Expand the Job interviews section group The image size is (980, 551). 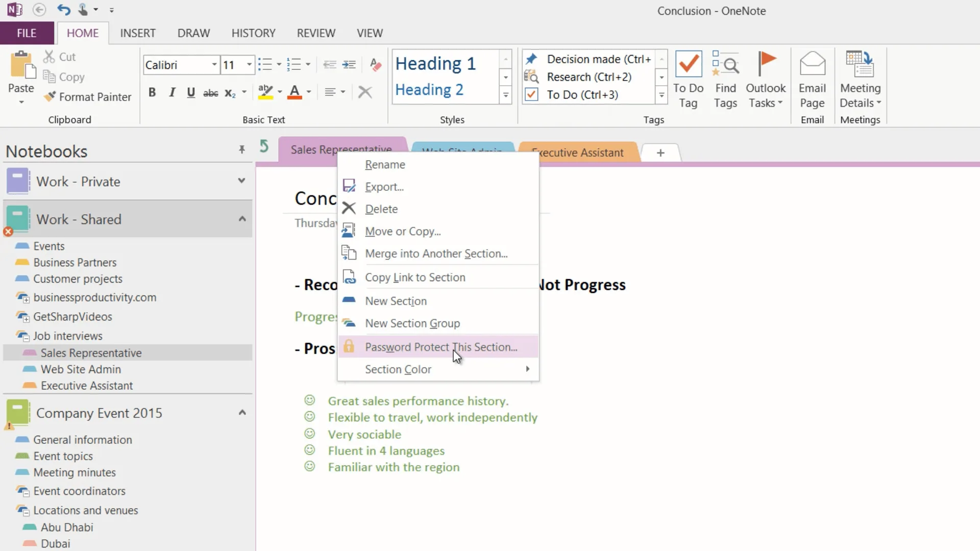(x=22, y=336)
